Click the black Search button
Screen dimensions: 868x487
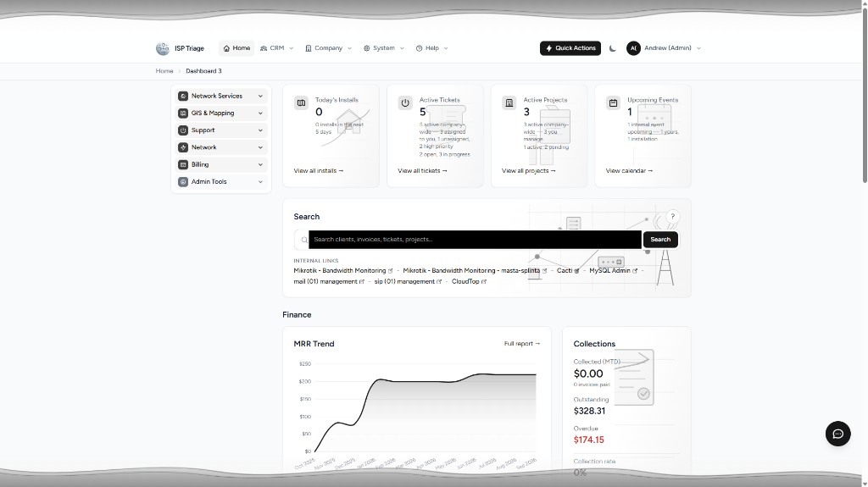(659, 240)
